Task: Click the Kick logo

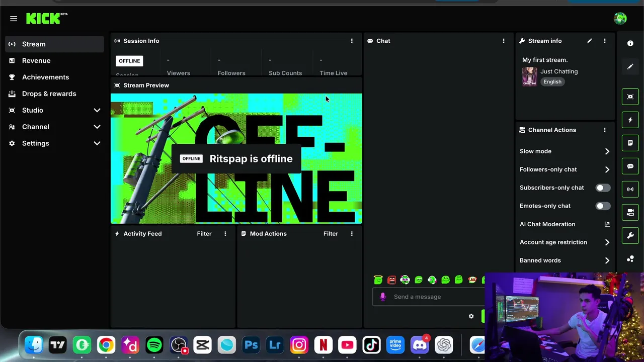Action: (x=47, y=19)
